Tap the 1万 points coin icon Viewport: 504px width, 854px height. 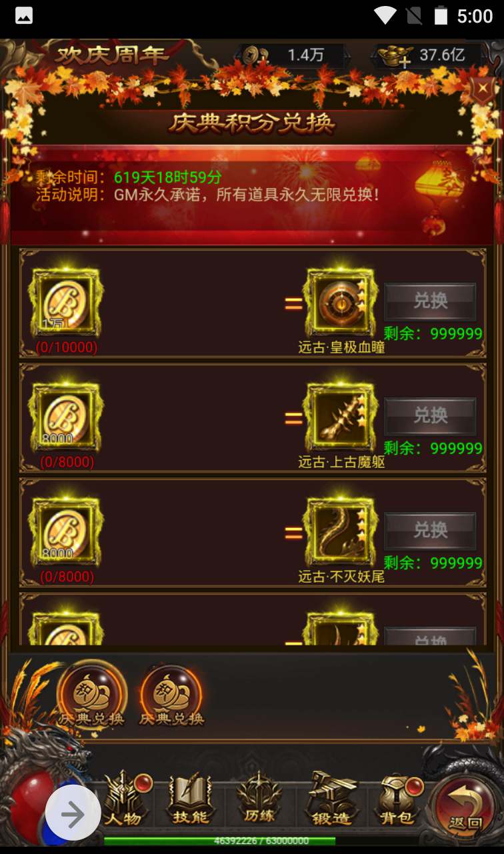pyautogui.click(x=67, y=303)
